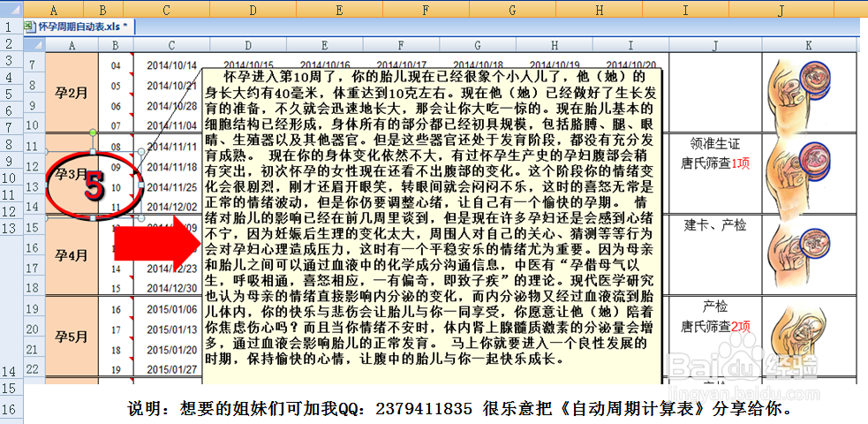Click the 孕2月 merged cell
This screenshot has height=424, width=868.
[x=72, y=93]
